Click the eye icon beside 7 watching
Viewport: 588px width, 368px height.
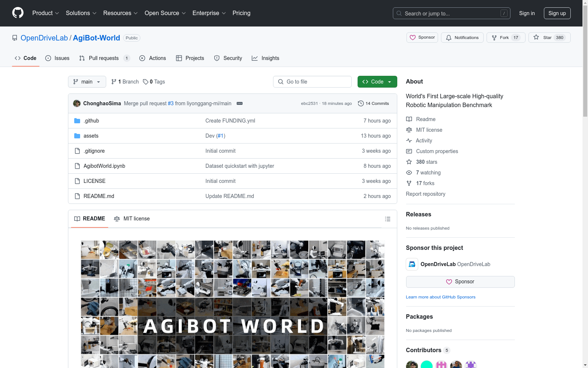(x=409, y=173)
